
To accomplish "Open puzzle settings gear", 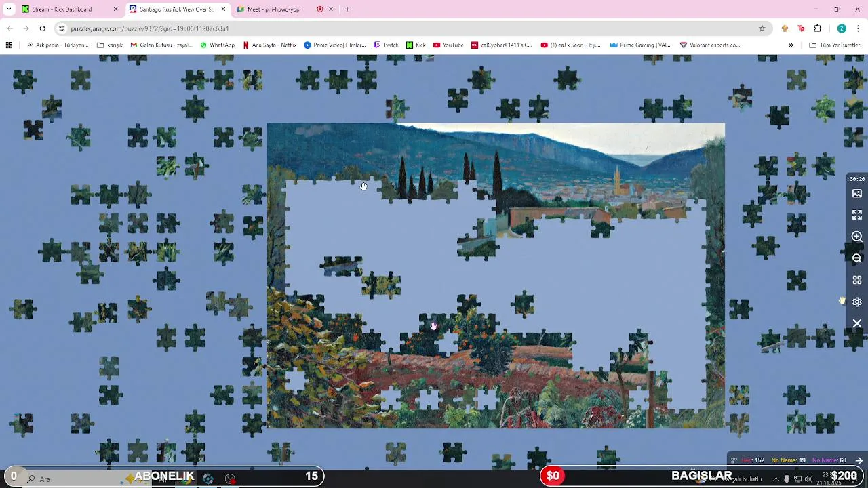I will click(x=857, y=302).
